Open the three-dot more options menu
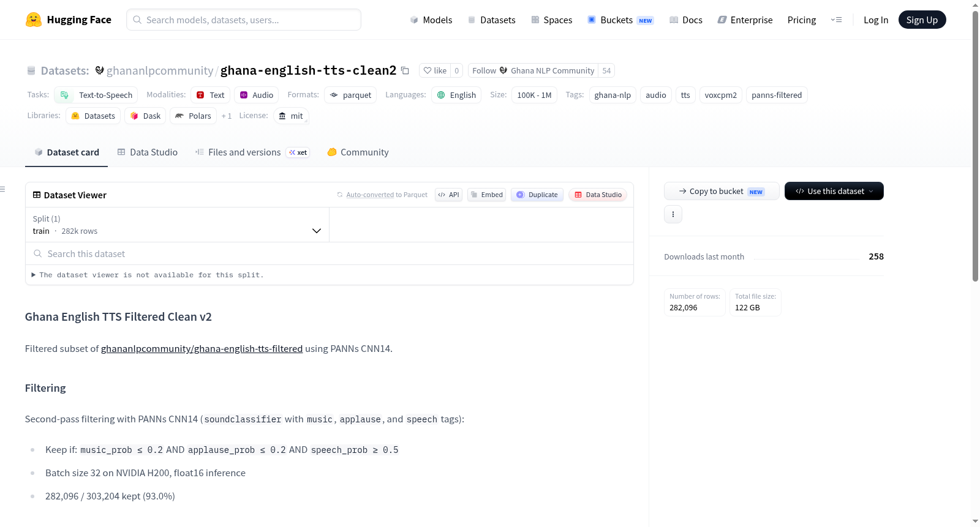The height and width of the screenshot is (527, 980). point(673,214)
